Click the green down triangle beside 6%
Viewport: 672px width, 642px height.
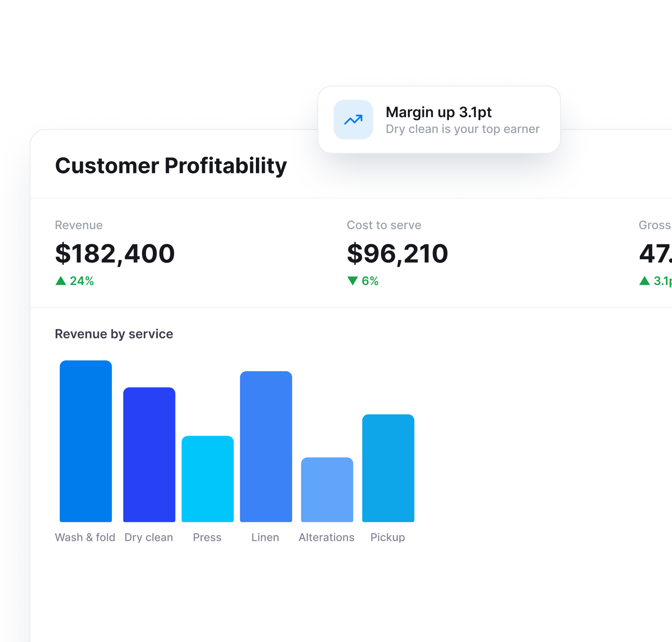pos(352,281)
